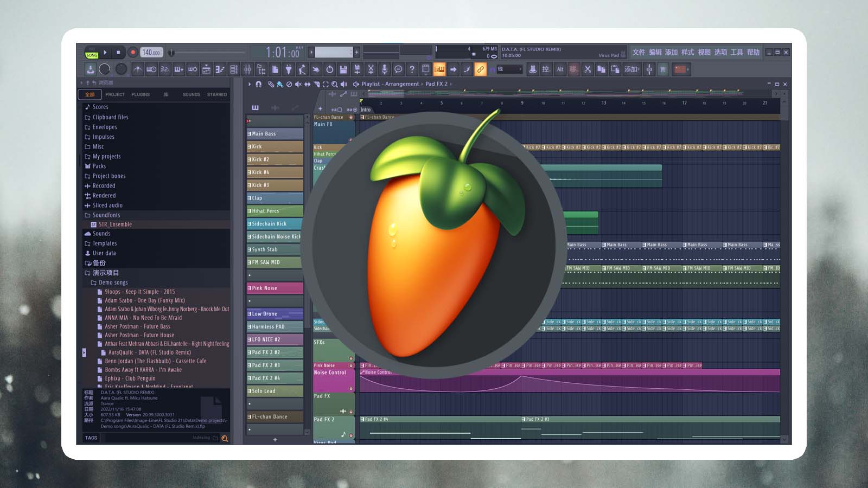This screenshot has height=488, width=868.
Task: Open the pattern selector dropdown
Action: pyautogui.click(x=334, y=53)
